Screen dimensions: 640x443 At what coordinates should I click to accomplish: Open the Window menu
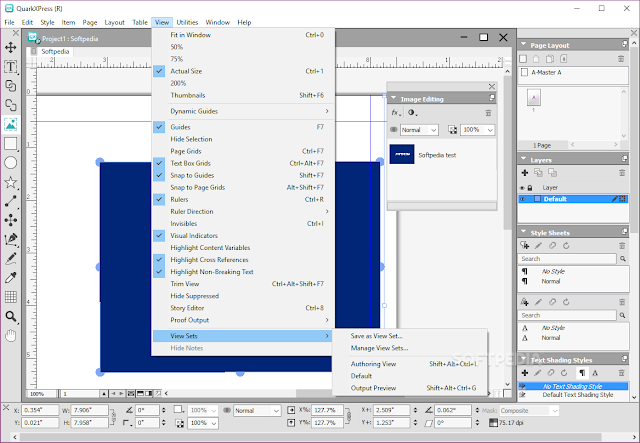[218, 22]
